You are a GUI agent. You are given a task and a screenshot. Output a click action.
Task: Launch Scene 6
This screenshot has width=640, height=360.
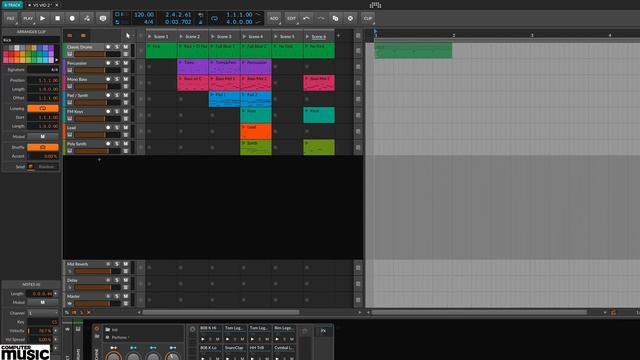coord(307,37)
